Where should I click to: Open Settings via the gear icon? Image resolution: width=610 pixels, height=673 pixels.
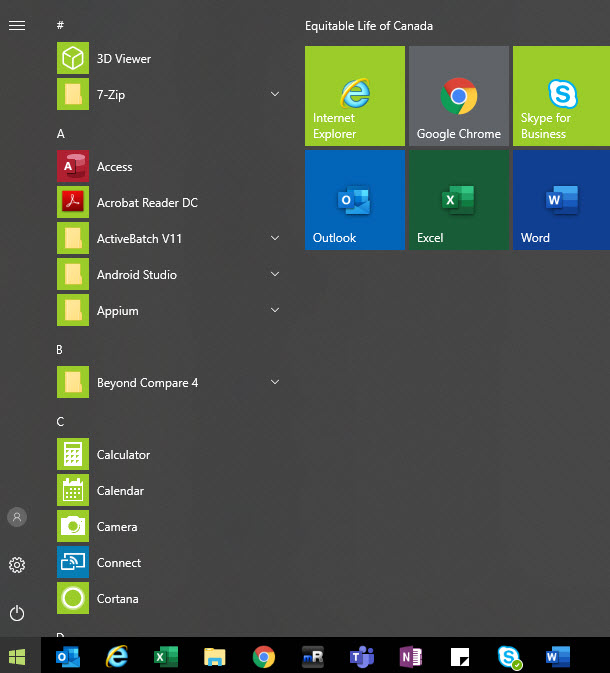tap(17, 565)
